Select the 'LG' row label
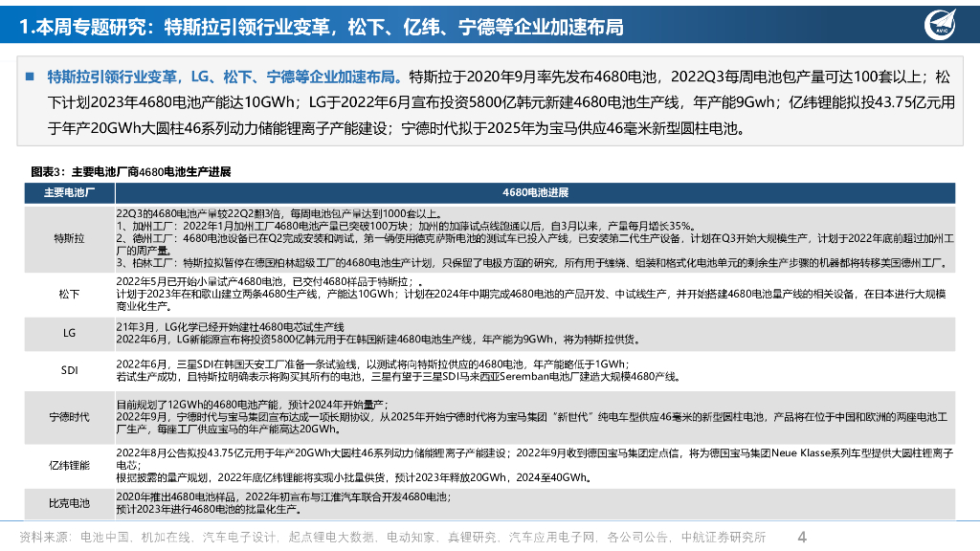Viewport: 980px width, 551px height. pyautogui.click(x=69, y=333)
